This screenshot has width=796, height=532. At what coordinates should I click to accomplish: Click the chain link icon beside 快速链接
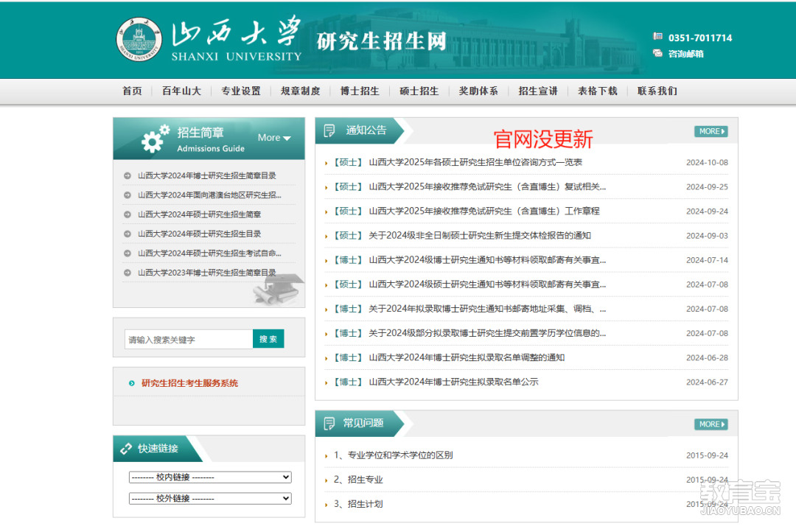pyautogui.click(x=126, y=449)
